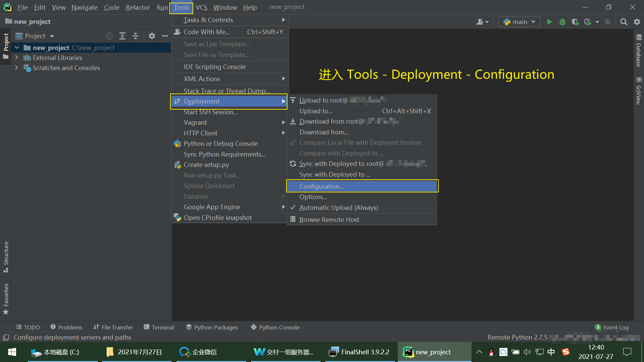Expand All in Project panel toolbar

(x=122, y=36)
